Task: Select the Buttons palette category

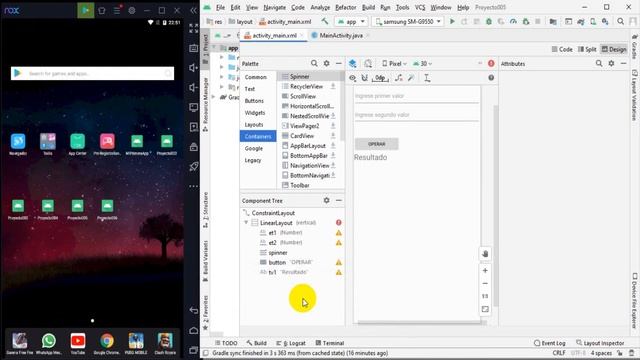Action: (x=254, y=101)
